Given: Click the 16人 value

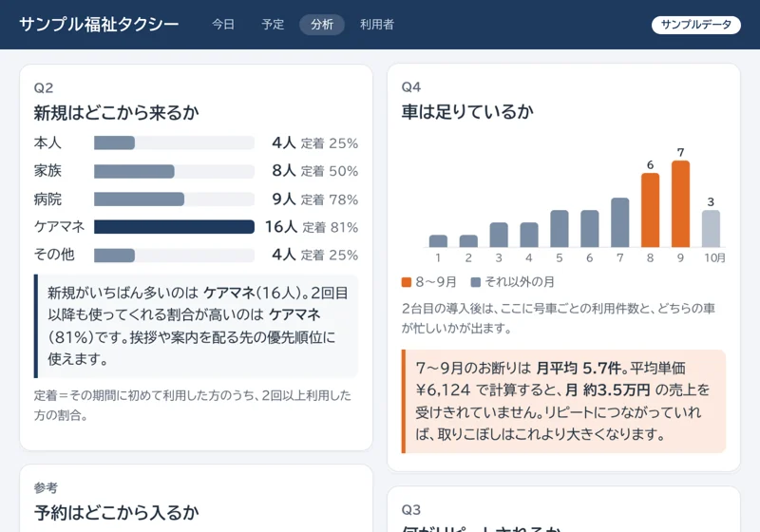Looking at the screenshot, I should (x=280, y=227).
